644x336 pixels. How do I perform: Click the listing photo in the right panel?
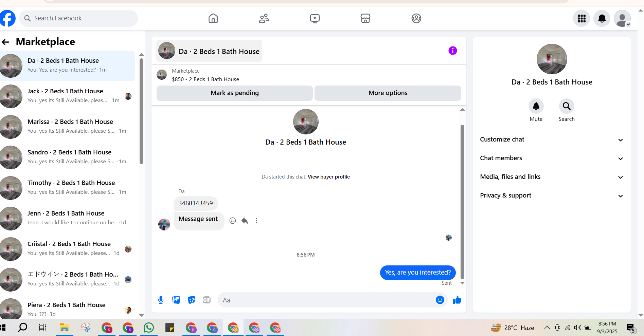552,59
